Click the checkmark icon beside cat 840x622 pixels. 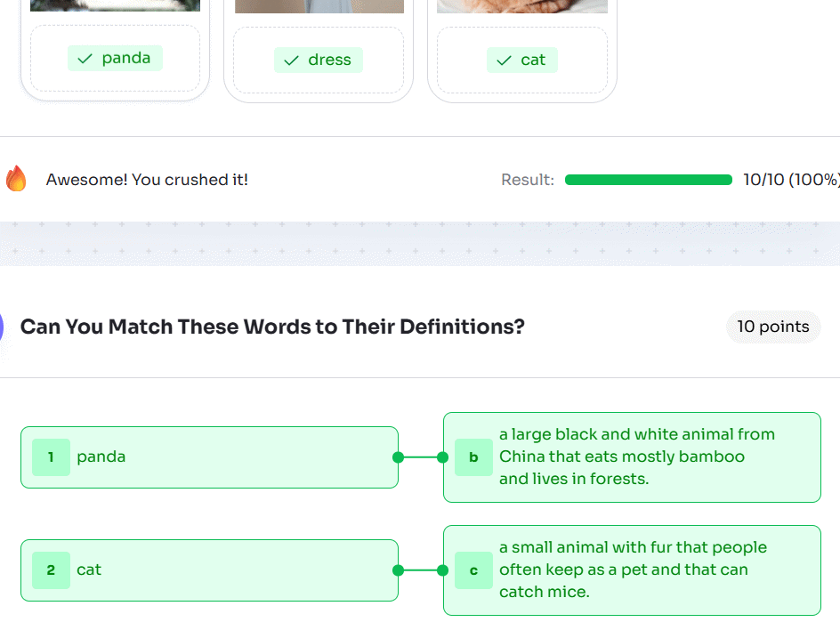click(504, 60)
